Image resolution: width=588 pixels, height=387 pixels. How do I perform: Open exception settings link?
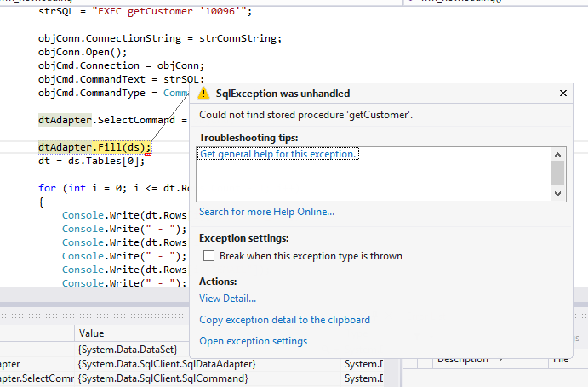point(253,341)
